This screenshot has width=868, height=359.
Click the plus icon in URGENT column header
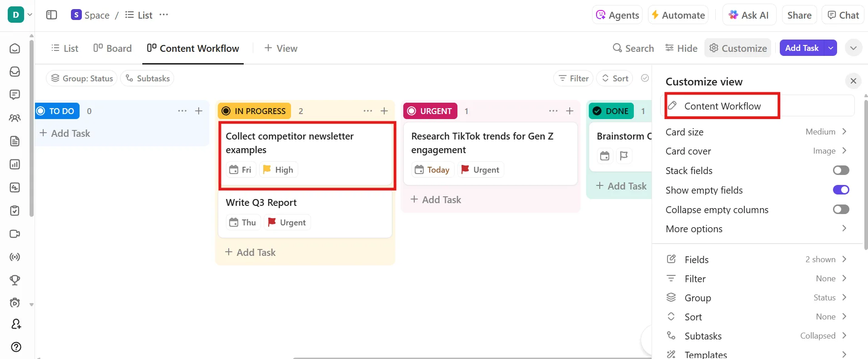[x=570, y=111]
